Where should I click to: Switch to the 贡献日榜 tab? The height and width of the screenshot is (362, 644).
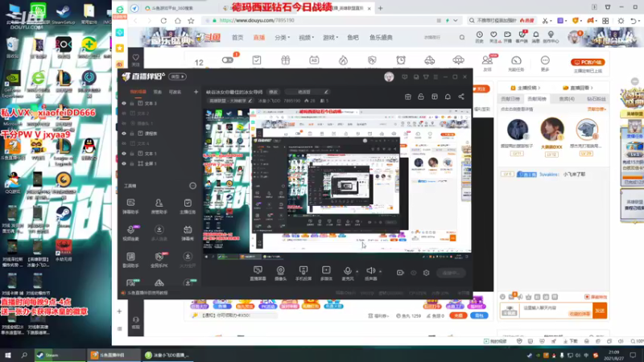[x=510, y=99]
